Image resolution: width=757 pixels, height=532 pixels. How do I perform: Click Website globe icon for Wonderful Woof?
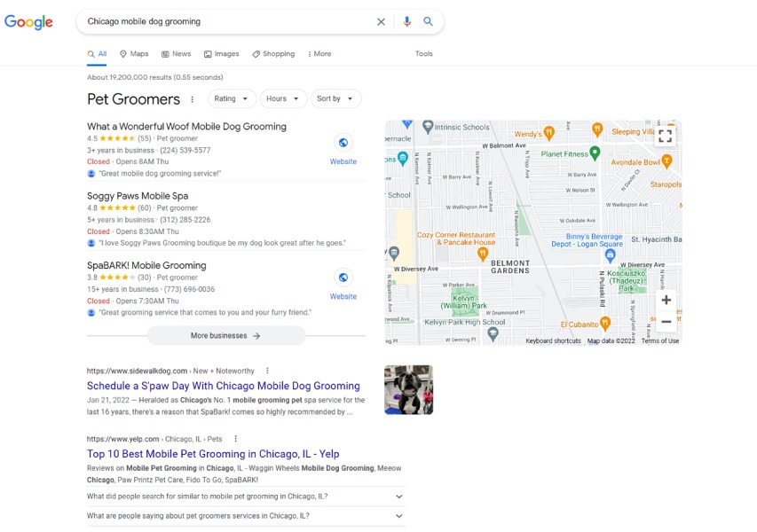[343, 143]
